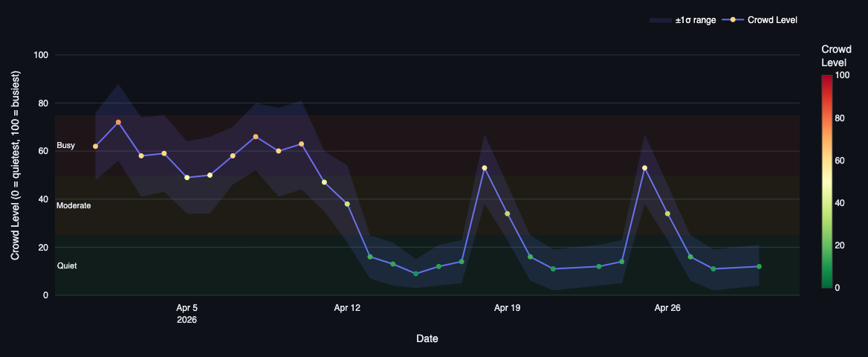The image size is (868, 357).
Task: Toggle the ±1σ range legend entry
Action: tap(683, 20)
